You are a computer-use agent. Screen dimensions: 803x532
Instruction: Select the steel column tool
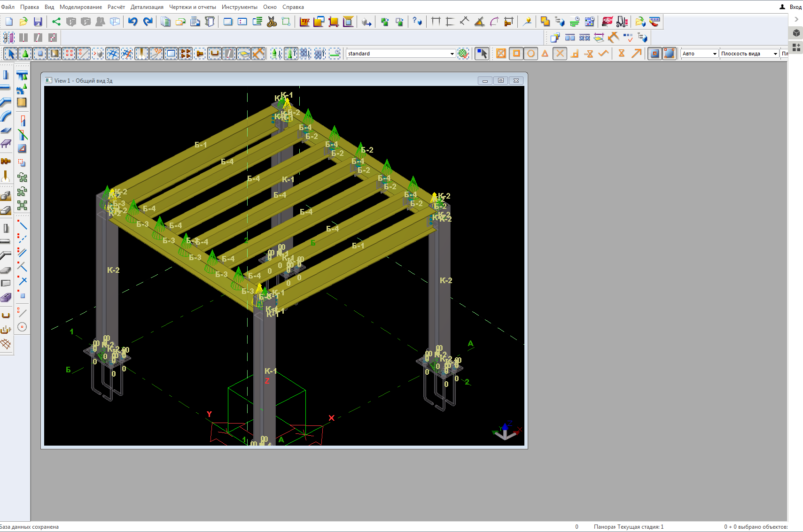pyautogui.click(x=6, y=75)
